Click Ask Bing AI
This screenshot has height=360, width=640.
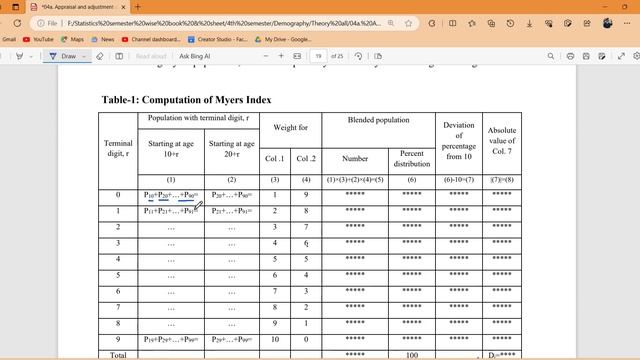pos(195,56)
